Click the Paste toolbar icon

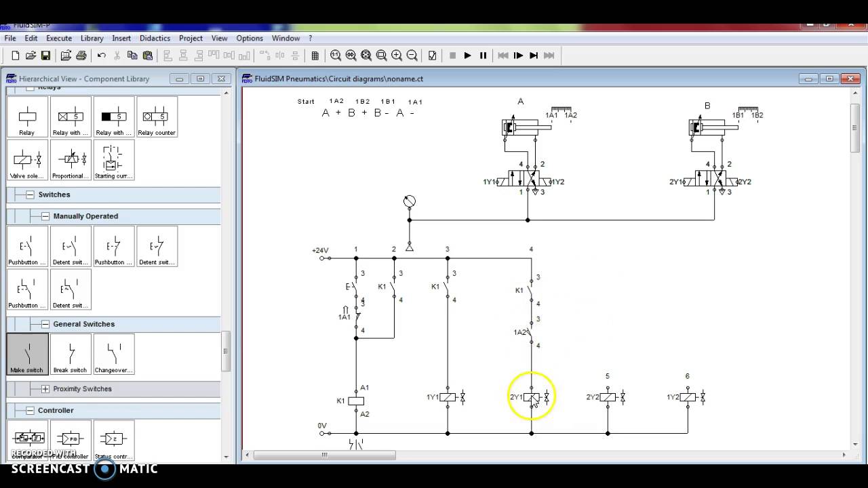pyautogui.click(x=147, y=56)
